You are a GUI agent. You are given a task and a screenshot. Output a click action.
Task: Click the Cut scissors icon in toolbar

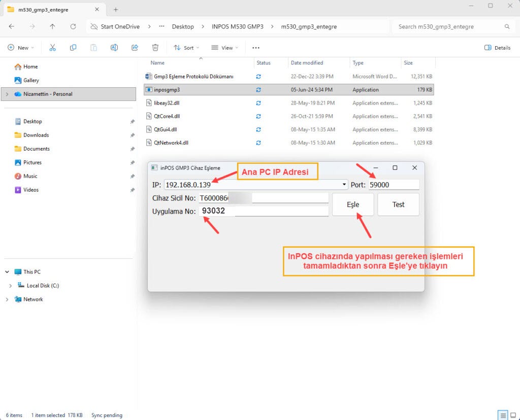coord(52,48)
